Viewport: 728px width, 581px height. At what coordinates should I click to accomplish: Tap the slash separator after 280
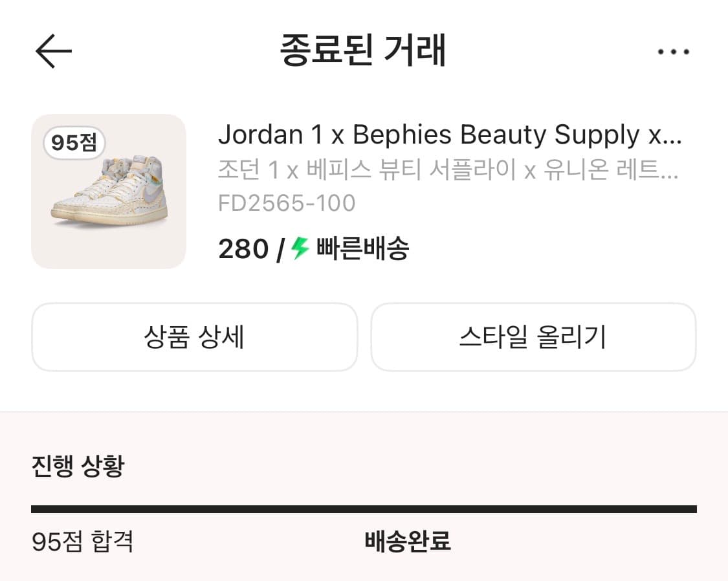pos(280,250)
